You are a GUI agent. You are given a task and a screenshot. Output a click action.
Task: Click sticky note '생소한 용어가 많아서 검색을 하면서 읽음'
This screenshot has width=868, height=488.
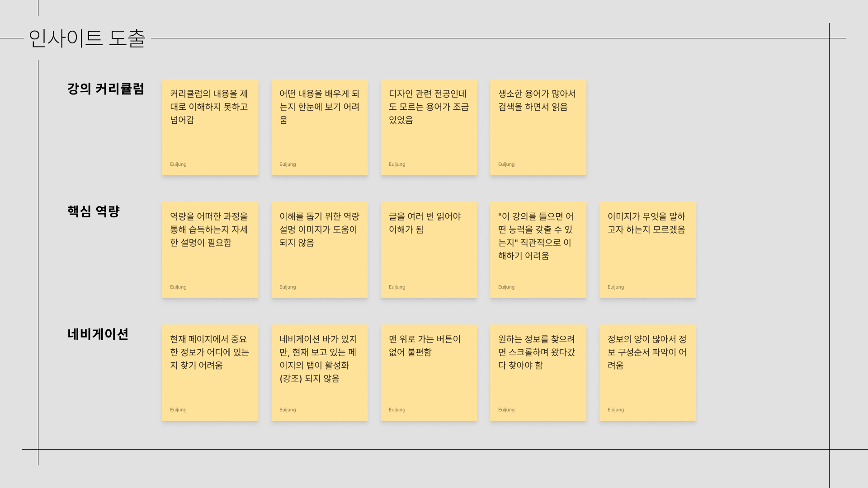point(538,127)
